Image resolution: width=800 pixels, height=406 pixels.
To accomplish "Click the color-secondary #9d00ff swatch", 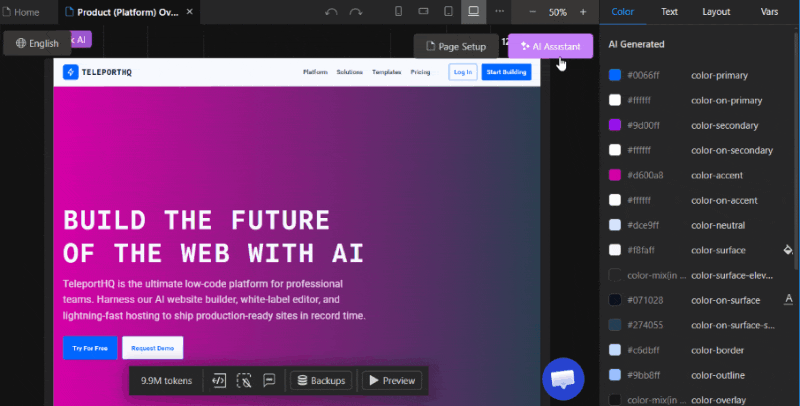I will 615,125.
